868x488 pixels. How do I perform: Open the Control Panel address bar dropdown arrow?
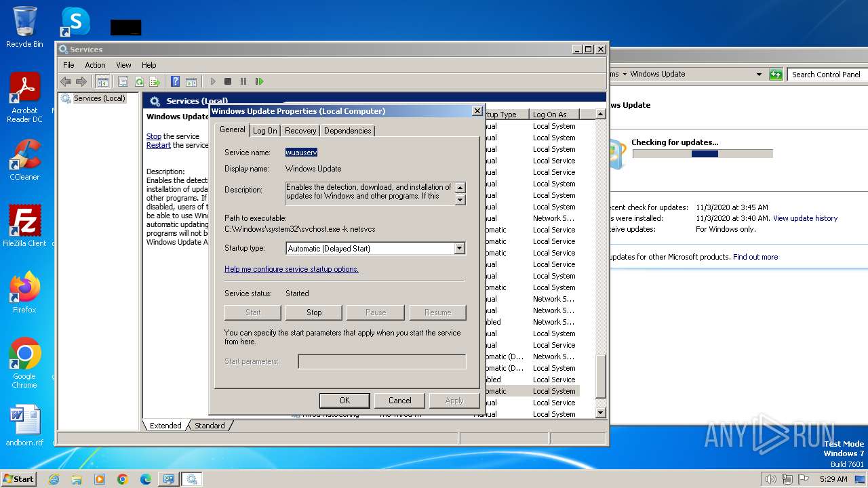pos(759,75)
